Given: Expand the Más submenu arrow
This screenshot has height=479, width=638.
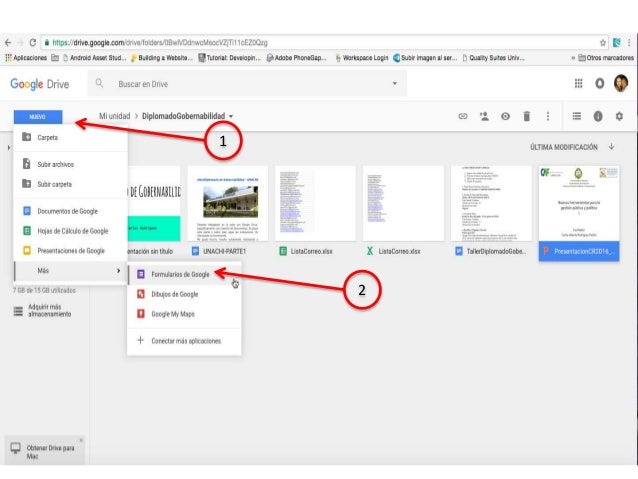Looking at the screenshot, I should (118, 271).
